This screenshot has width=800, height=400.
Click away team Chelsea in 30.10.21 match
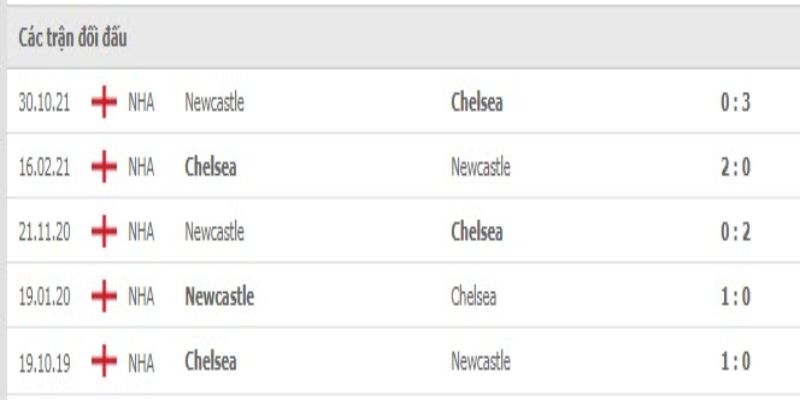pos(477,102)
